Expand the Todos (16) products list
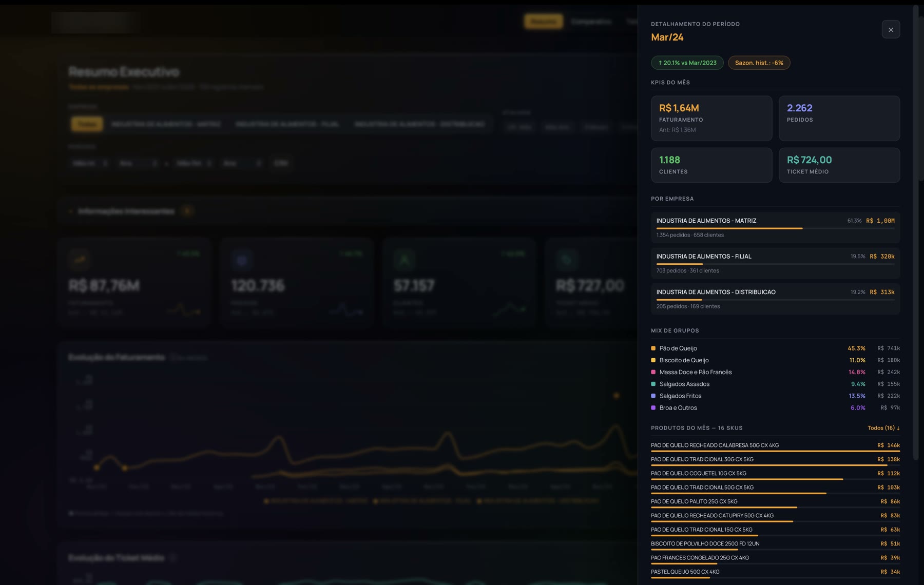Viewport: 924px width, 585px height. [883, 428]
